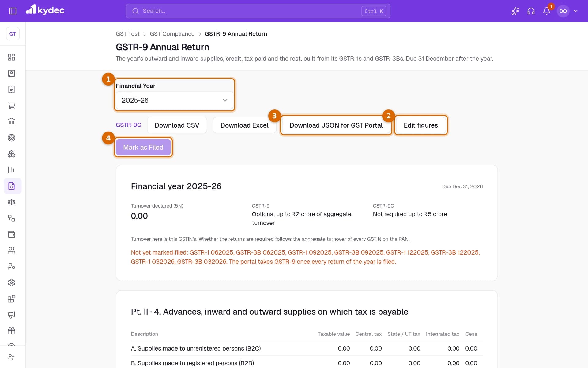Click the 'Taxable value' column header

[x=334, y=334]
